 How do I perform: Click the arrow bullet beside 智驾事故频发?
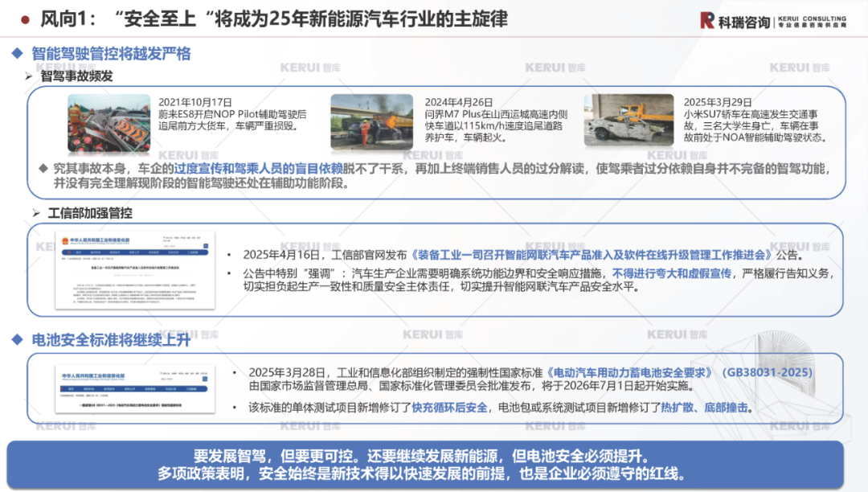point(29,76)
